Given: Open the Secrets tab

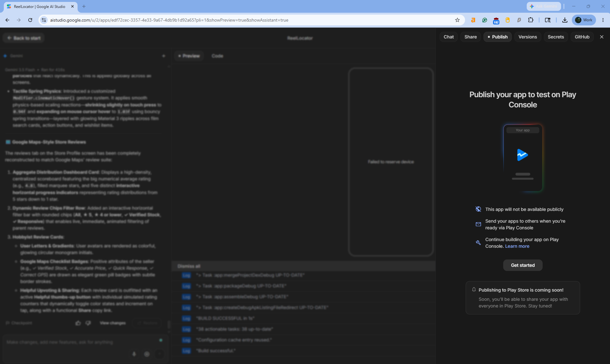Looking at the screenshot, I should (556, 37).
